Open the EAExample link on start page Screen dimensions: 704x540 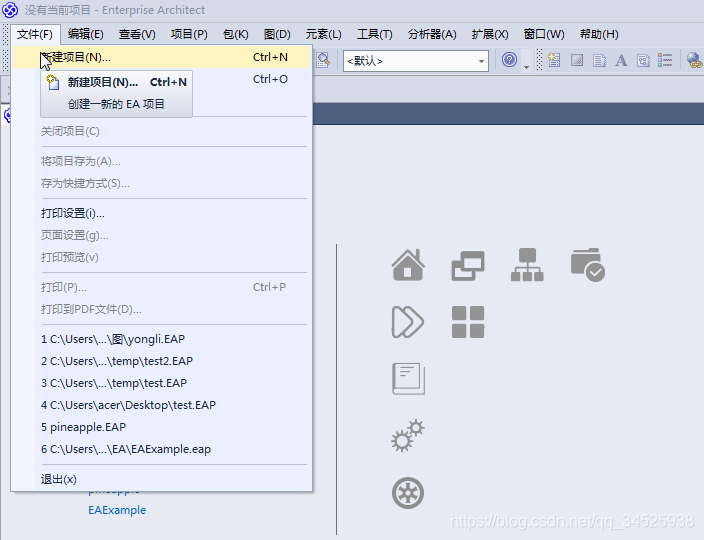[x=117, y=510]
